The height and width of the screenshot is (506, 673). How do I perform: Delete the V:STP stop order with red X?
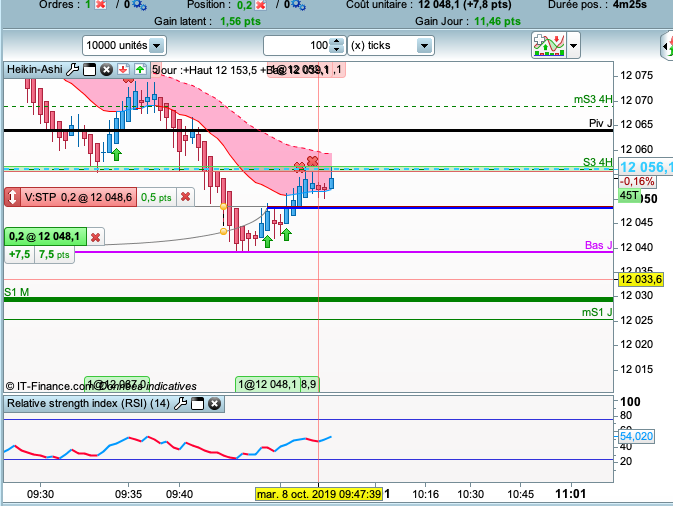pos(185,197)
